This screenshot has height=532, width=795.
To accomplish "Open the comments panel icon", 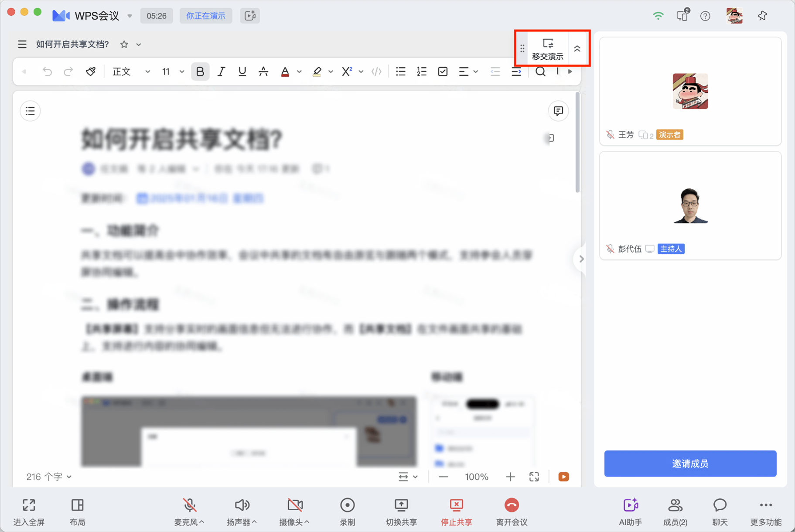I will tap(558, 111).
